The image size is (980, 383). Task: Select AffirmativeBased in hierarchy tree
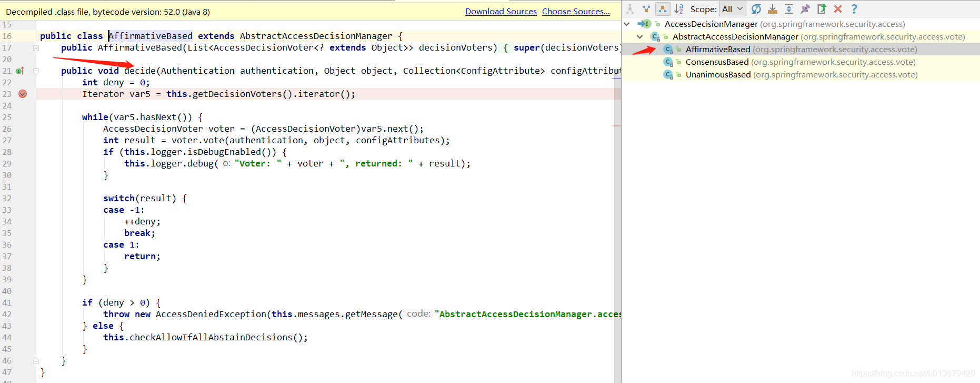tap(718, 49)
